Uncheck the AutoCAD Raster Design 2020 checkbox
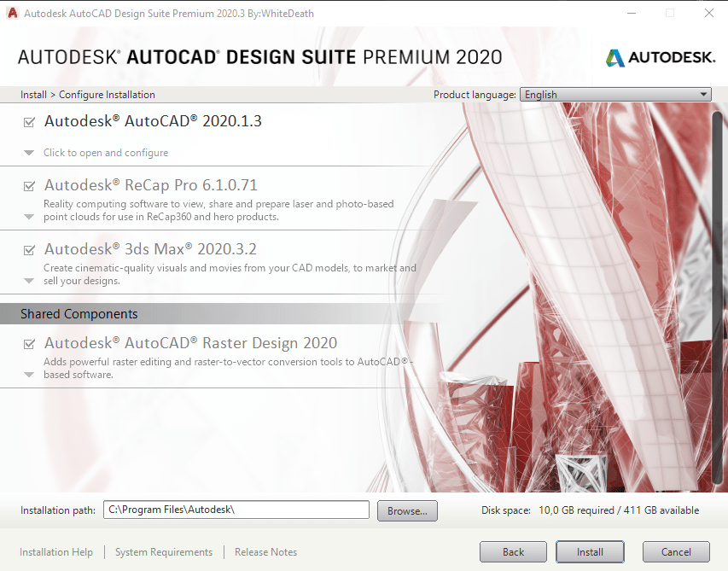Image resolution: width=728 pixels, height=571 pixels. click(x=29, y=344)
